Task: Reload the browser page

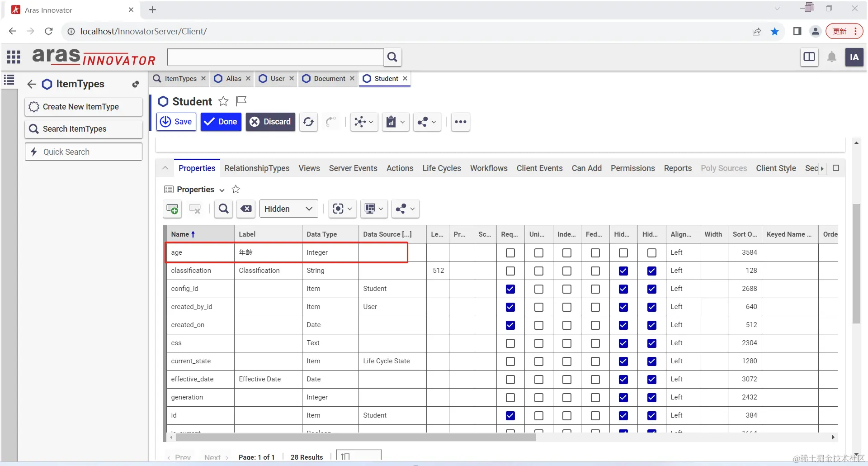Action: (x=49, y=31)
